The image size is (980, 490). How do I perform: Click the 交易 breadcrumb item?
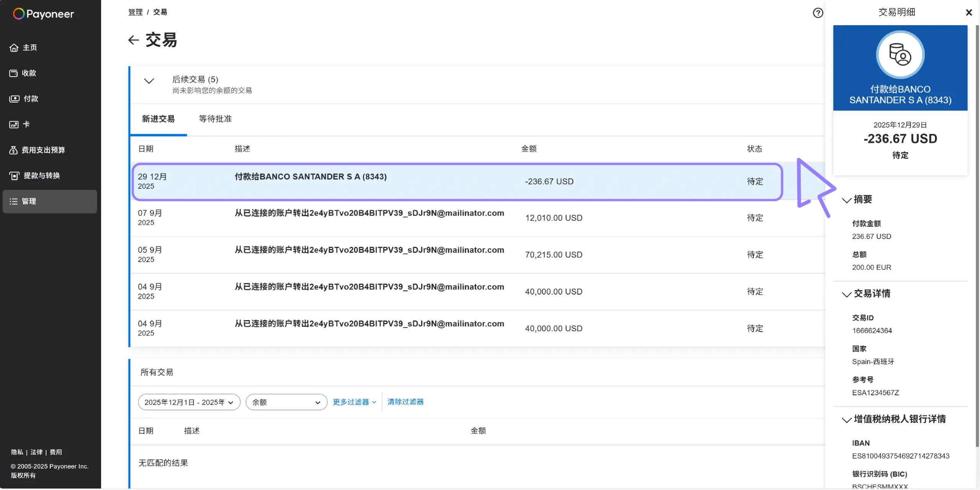coord(160,12)
